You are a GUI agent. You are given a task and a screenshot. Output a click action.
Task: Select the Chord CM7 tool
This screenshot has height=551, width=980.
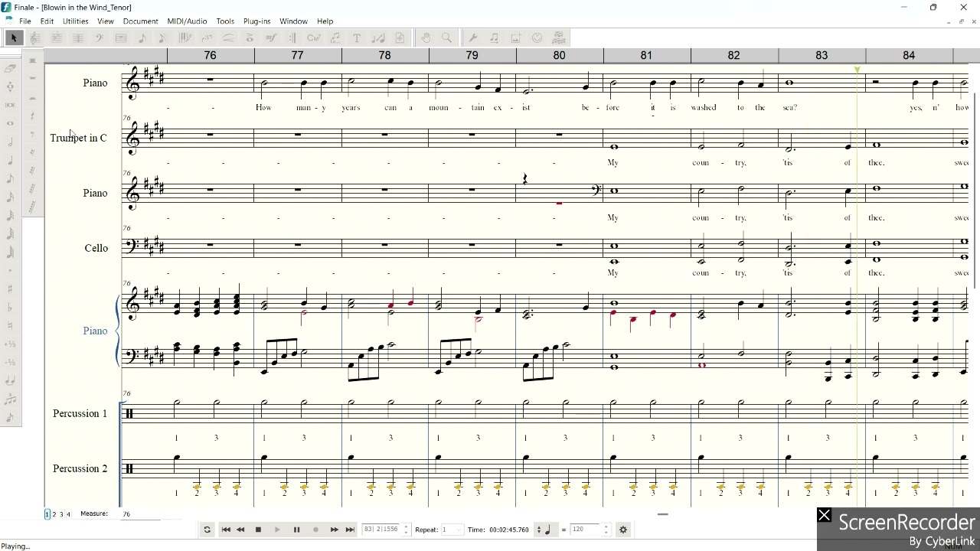tap(314, 37)
